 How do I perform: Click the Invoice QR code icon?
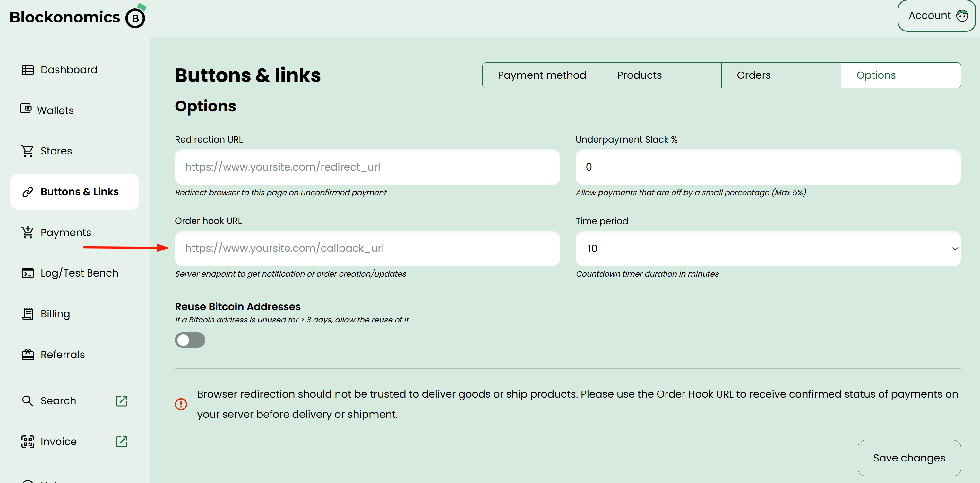[x=27, y=442]
